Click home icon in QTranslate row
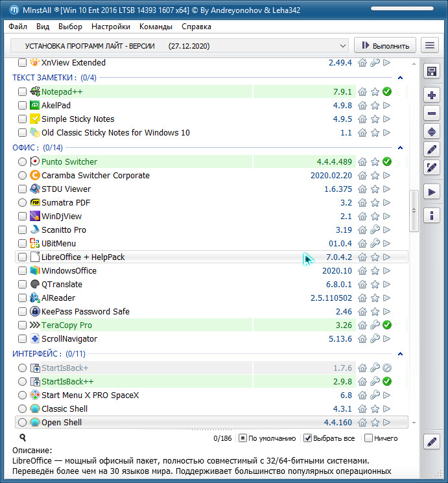The width and height of the screenshot is (448, 483). pyautogui.click(x=362, y=285)
